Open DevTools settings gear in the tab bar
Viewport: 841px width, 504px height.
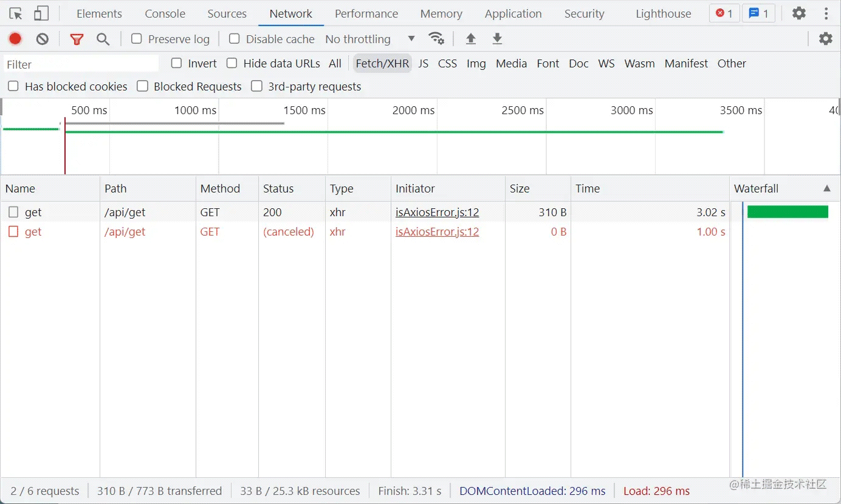tap(799, 13)
